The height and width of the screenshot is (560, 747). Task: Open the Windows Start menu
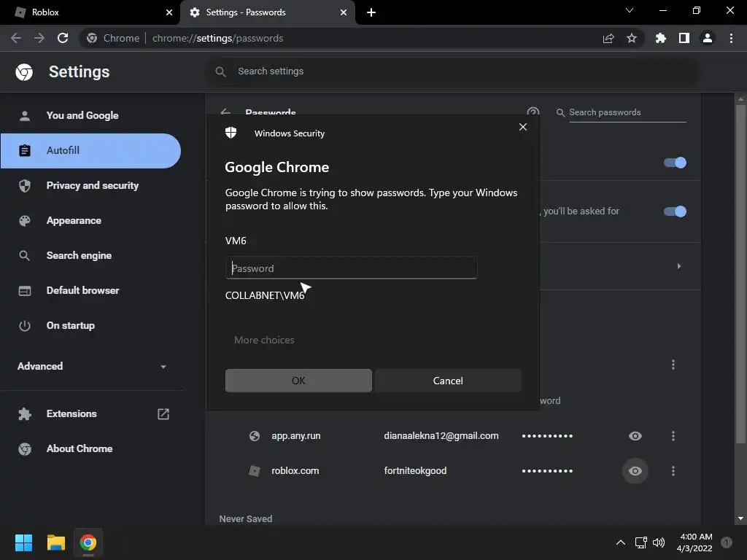[x=23, y=542]
